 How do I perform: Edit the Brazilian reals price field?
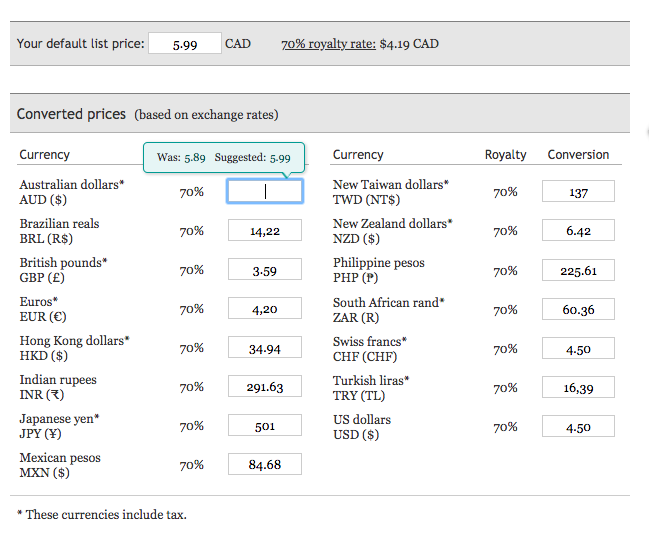coord(264,231)
